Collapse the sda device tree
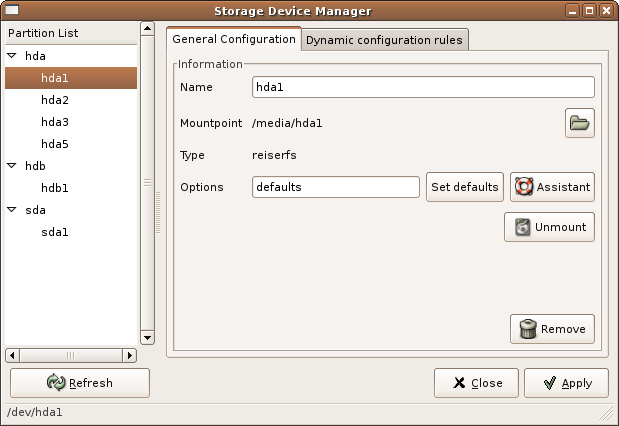 12,210
